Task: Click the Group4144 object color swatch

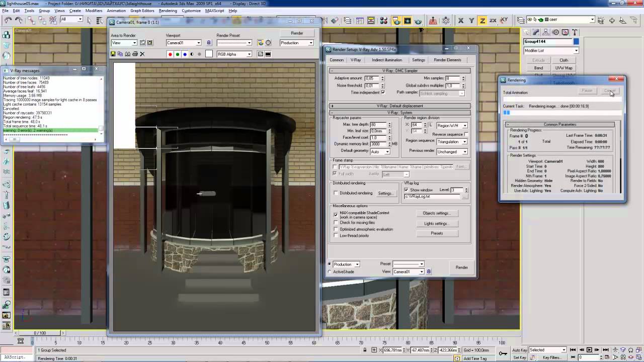Action: tap(577, 42)
